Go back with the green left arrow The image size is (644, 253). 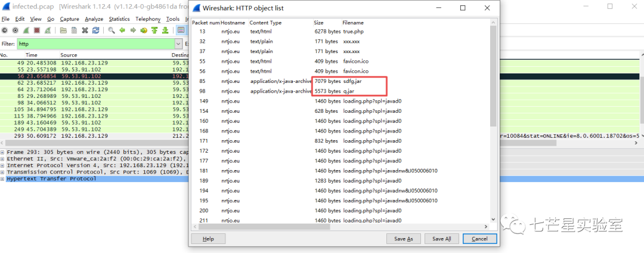tap(123, 30)
